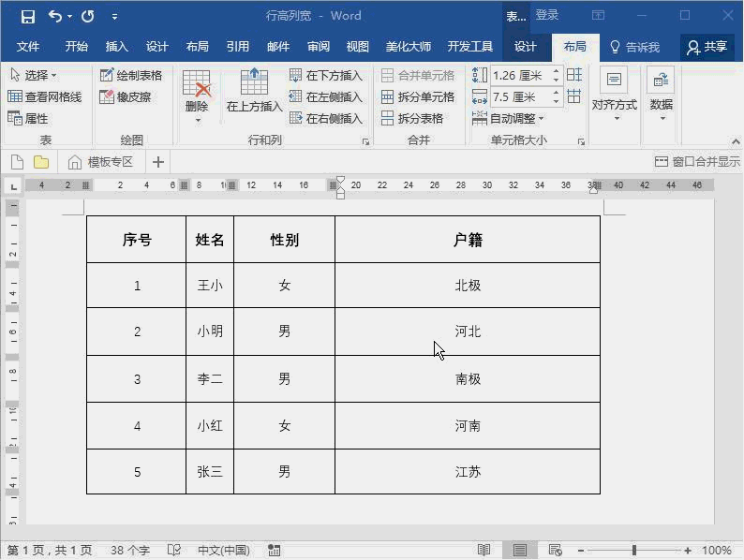The image size is (744, 560).
Task: Click the new blank document icon
Action: point(17,162)
